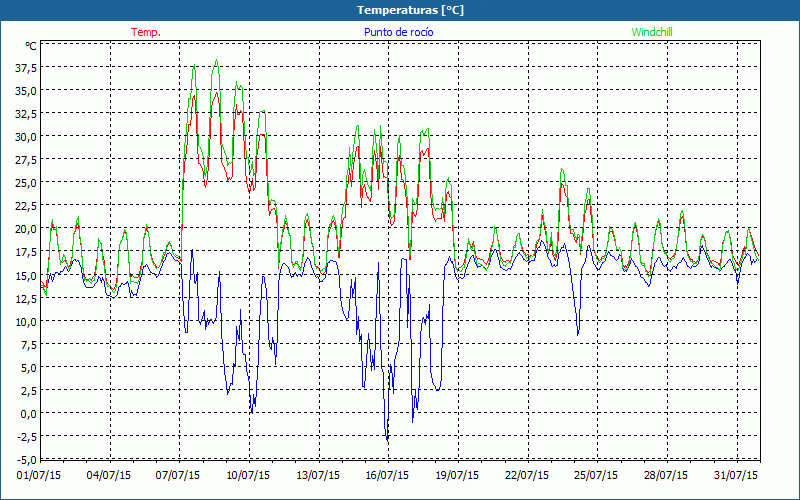Select the blue 'Punto de rocío' legend label
Screen dimensions: 800x500
click(x=398, y=32)
